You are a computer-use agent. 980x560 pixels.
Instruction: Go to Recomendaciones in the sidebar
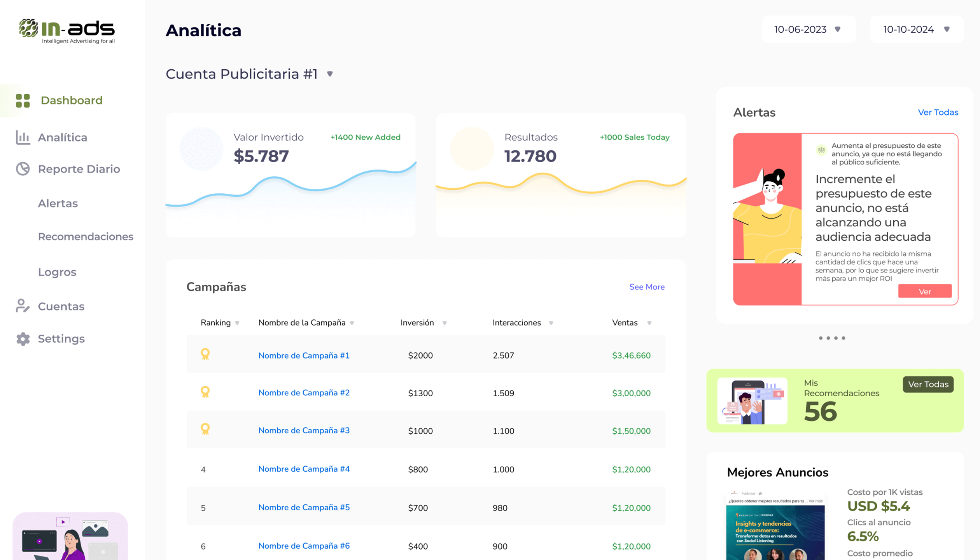86,236
